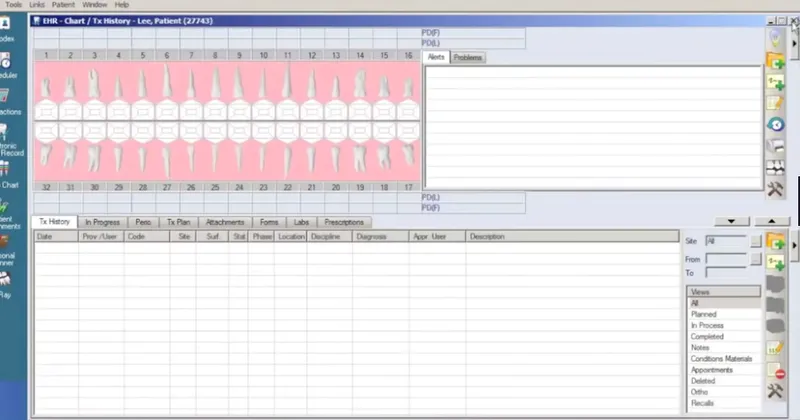
Task: Select the Completed view
Action: (x=723, y=336)
